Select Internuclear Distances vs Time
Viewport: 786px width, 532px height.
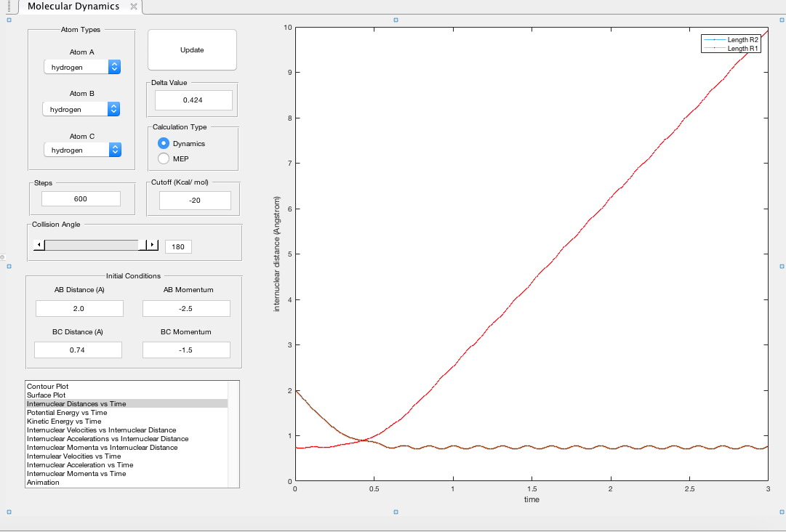point(127,404)
